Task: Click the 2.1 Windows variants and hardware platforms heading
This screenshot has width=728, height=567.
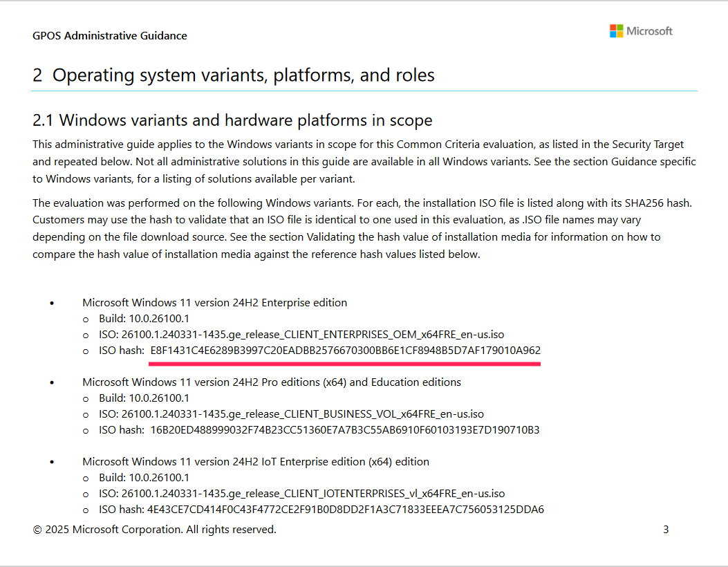Action: point(232,120)
